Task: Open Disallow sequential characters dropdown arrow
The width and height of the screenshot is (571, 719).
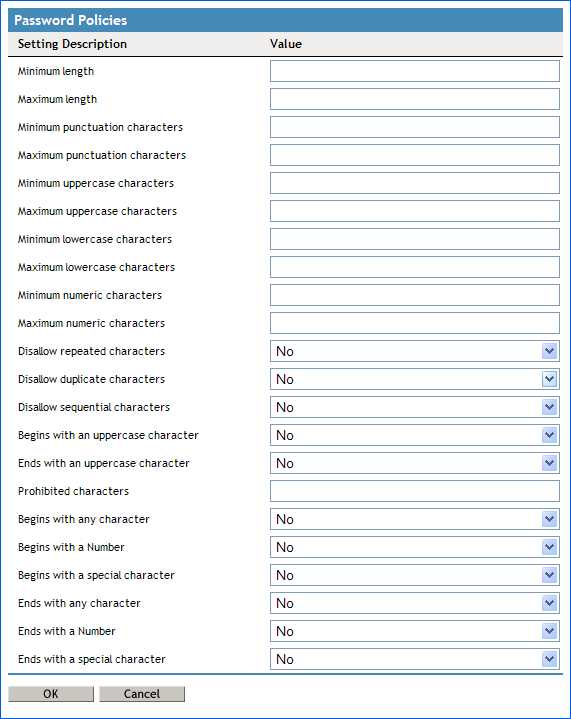Action: 549,407
